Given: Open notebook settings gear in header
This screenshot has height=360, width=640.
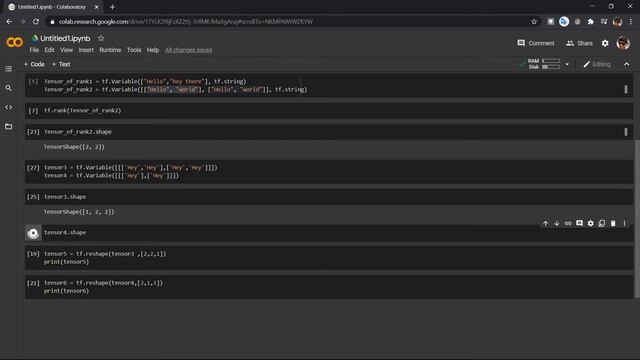Looking at the screenshot, I should (x=605, y=43).
